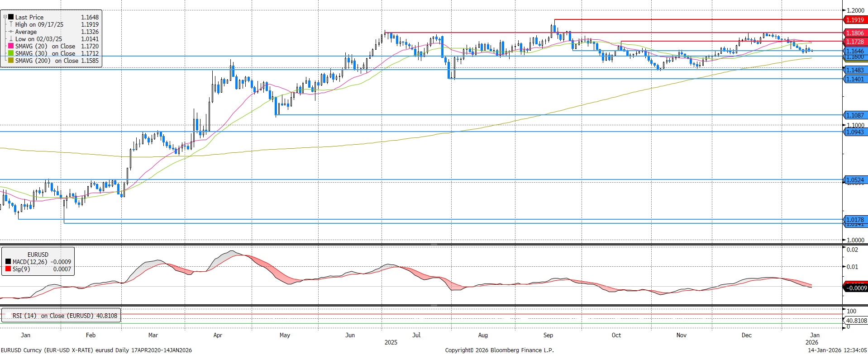Select the Low marker icon in legend
Viewport: 868px width, 354px height.
pyautogui.click(x=11, y=39)
